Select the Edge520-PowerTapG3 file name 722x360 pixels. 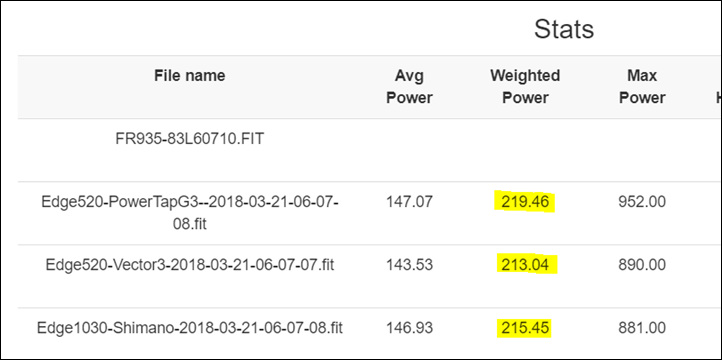tap(190, 213)
